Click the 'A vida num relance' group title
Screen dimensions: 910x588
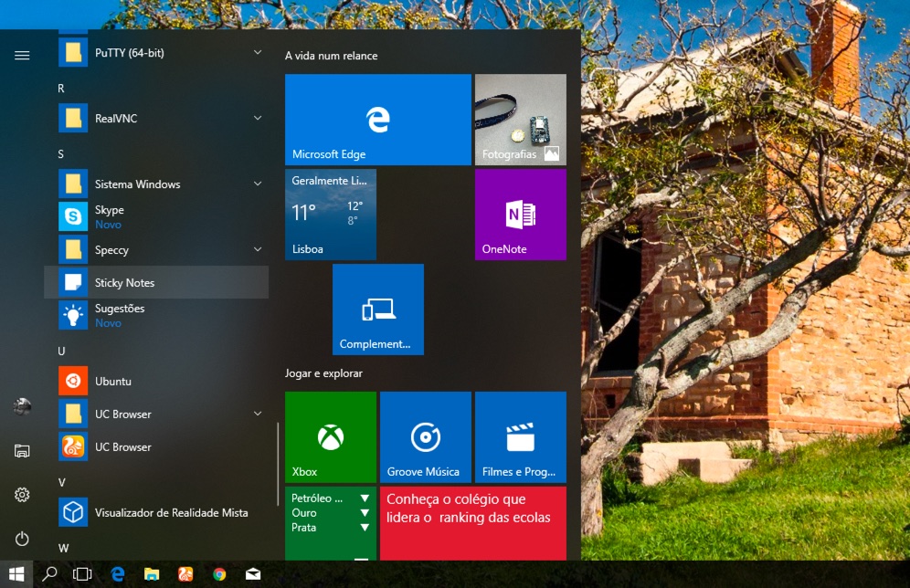(x=332, y=56)
